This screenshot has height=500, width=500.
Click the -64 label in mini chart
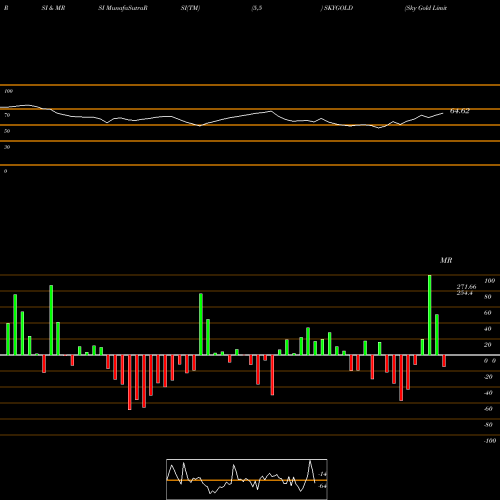click(x=323, y=486)
